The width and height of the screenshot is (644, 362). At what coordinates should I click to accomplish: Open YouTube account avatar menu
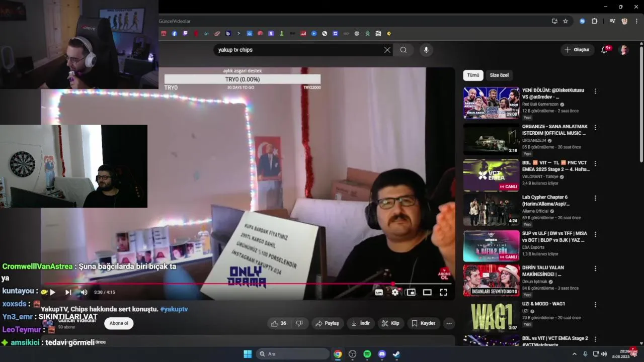[624, 50]
